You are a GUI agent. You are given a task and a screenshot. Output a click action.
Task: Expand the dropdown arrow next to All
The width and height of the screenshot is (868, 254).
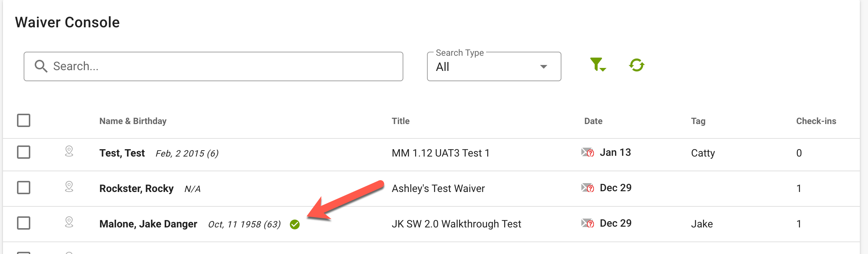(544, 67)
